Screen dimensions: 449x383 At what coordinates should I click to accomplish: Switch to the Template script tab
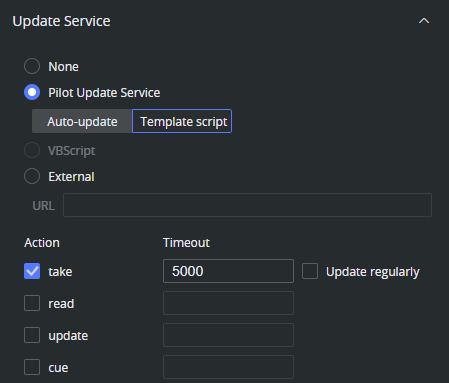tap(182, 121)
